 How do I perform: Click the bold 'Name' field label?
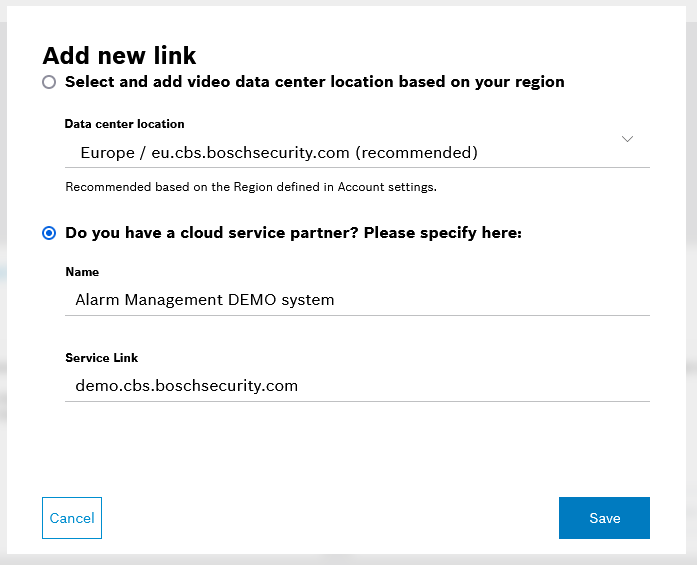82,272
